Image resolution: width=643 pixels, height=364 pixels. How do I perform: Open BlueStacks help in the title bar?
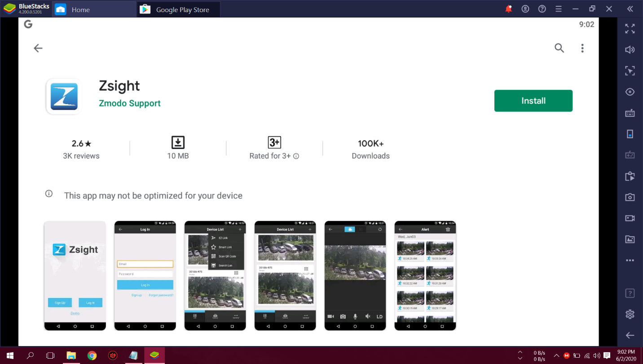click(542, 9)
